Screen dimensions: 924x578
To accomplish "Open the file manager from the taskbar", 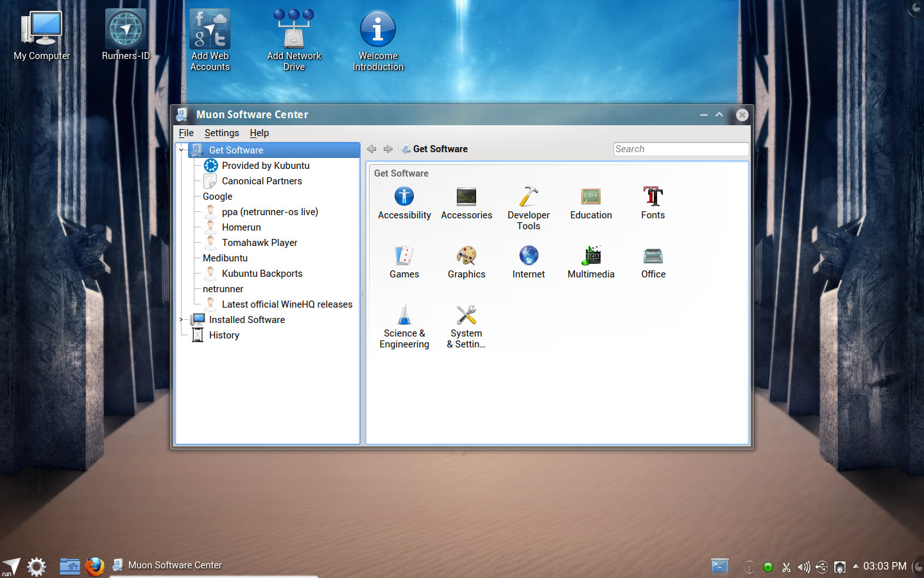I will pos(69,566).
